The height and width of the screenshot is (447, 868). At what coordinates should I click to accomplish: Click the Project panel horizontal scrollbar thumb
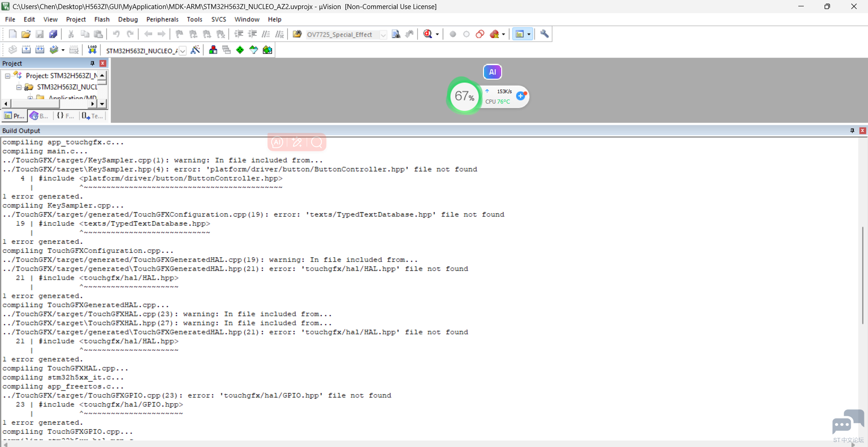(x=35, y=104)
